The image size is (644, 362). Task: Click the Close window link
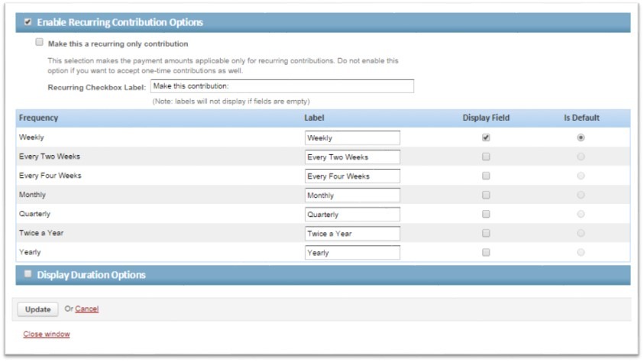point(47,334)
